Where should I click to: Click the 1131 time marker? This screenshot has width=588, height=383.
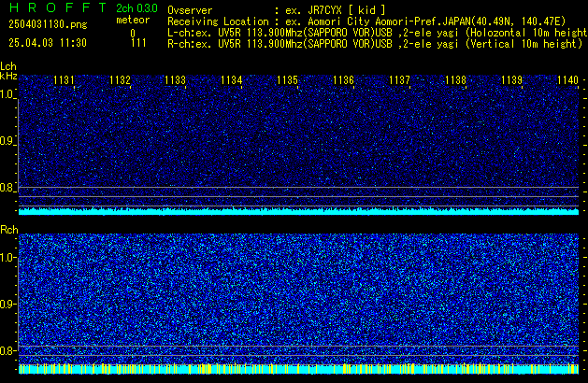click(x=64, y=80)
